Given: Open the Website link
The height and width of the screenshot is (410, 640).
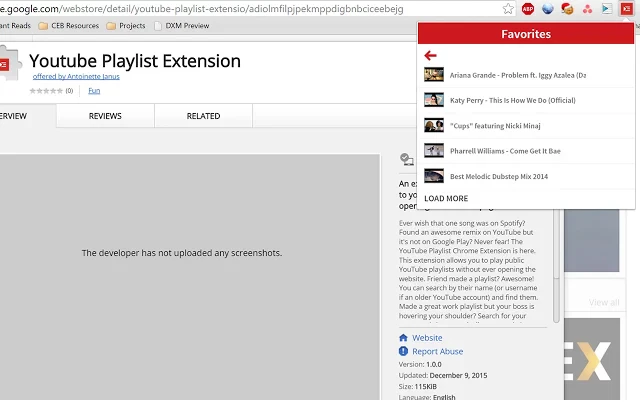Looking at the screenshot, I should click(427, 338).
